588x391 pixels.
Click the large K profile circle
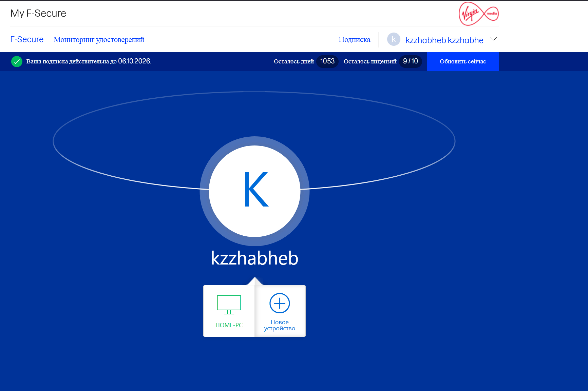254,191
